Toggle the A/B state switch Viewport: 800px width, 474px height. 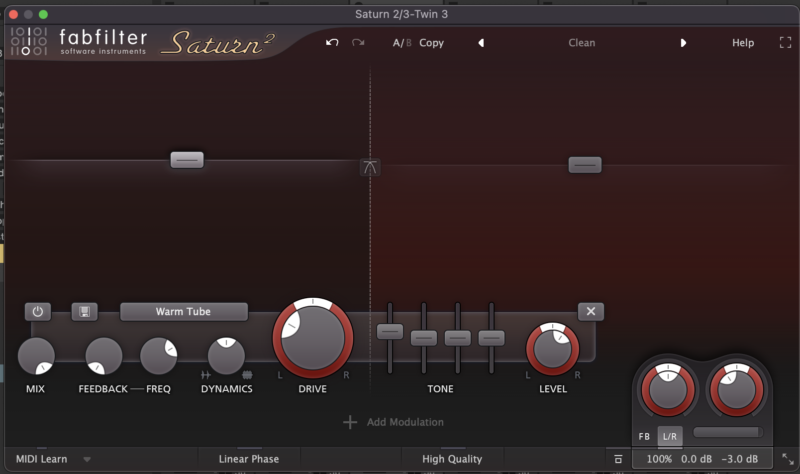point(402,43)
